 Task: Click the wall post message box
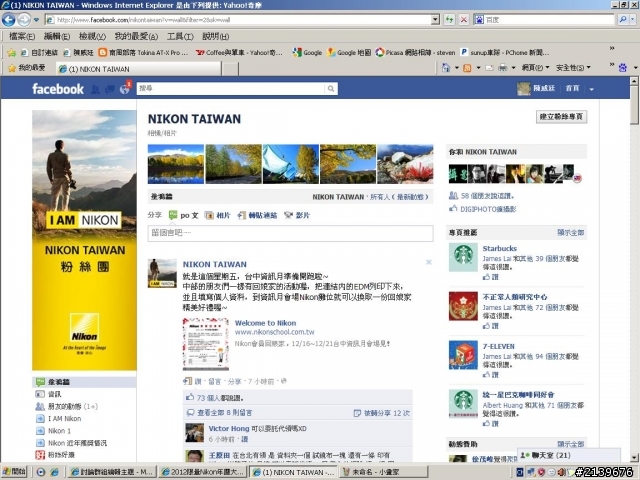tap(290, 233)
